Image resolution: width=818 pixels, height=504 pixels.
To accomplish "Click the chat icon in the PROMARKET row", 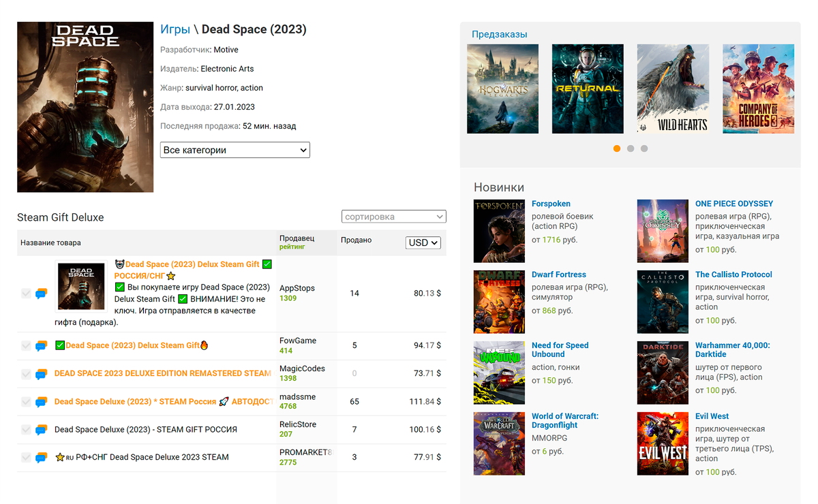I will [x=41, y=458].
